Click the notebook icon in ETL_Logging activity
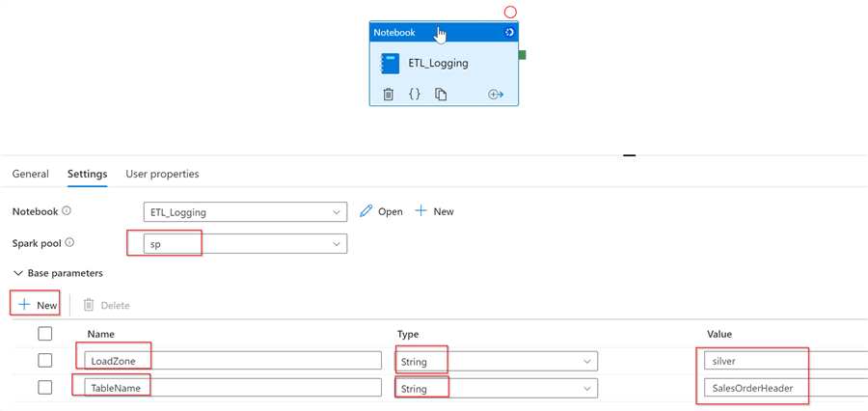The image size is (868, 411). [x=390, y=63]
